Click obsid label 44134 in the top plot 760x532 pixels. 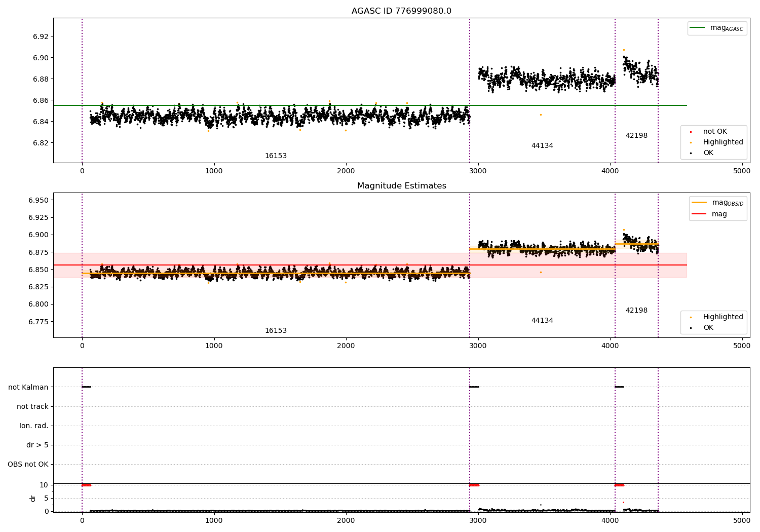(542, 146)
